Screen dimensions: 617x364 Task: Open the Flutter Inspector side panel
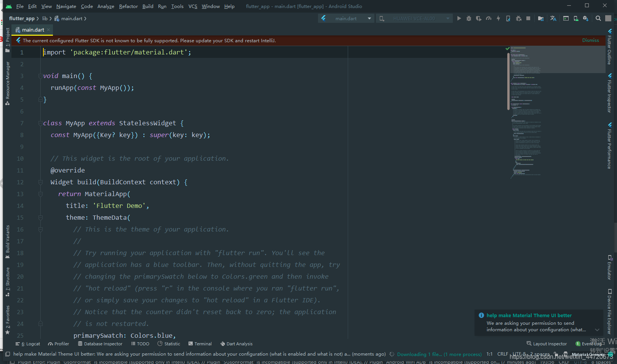pos(609,93)
